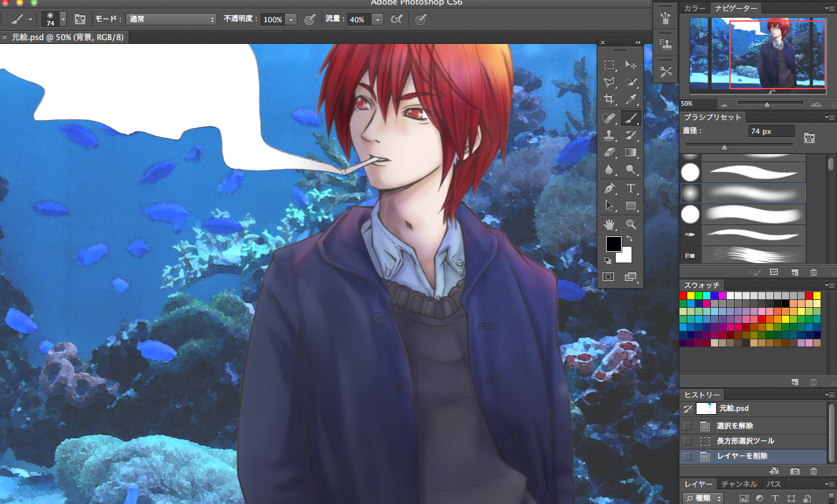Switch to the Hand tool
This screenshot has height=504, width=837.
coord(610,224)
